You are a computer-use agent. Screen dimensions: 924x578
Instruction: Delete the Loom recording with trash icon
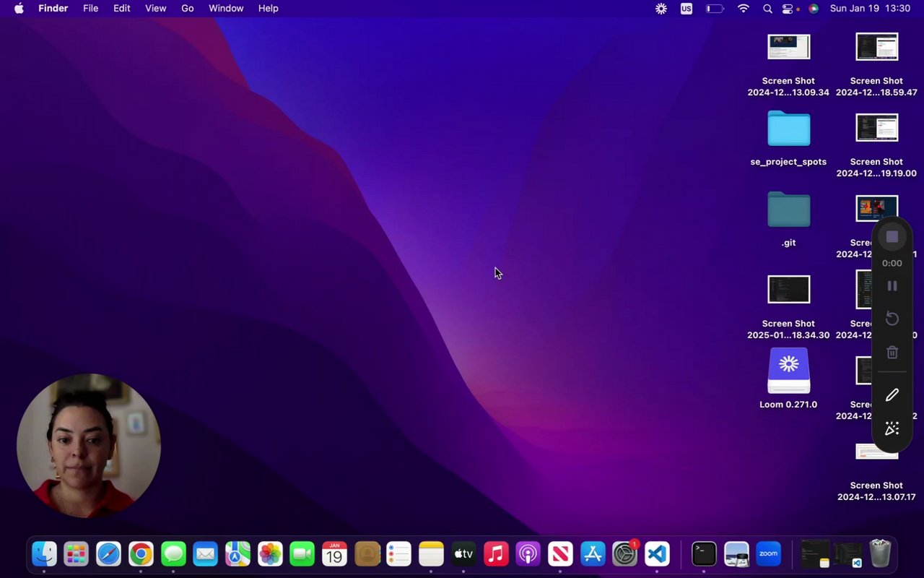892,352
